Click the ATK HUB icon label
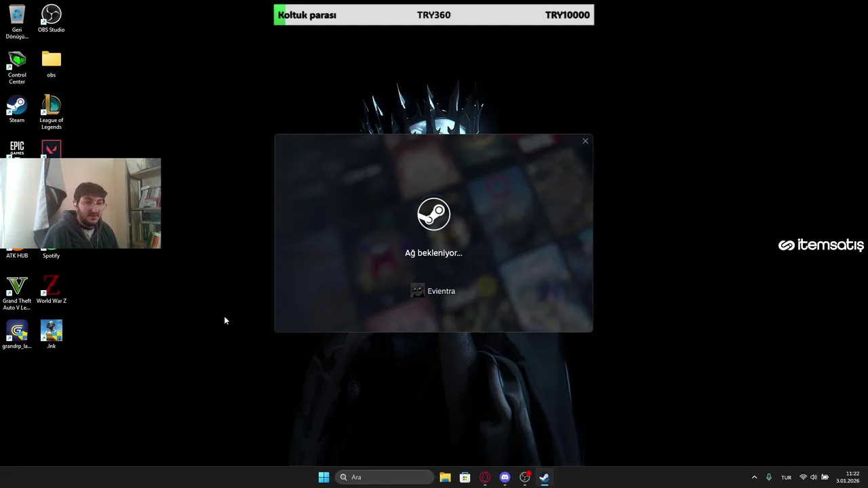868x488 pixels. 17,256
